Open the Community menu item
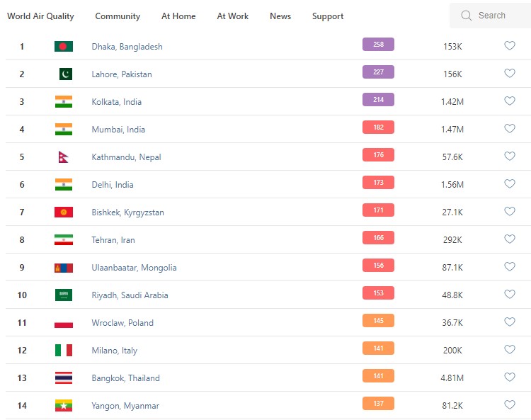The height and width of the screenshot is (420, 531). [118, 16]
